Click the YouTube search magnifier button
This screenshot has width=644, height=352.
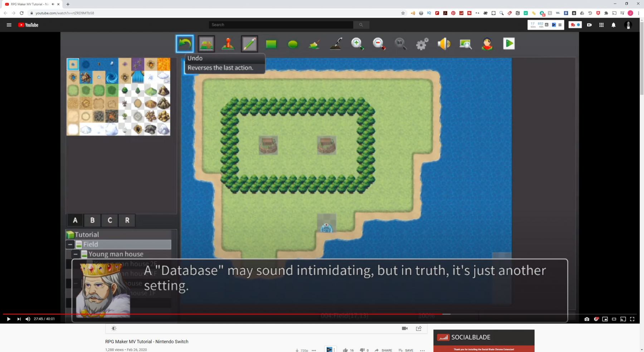(361, 25)
